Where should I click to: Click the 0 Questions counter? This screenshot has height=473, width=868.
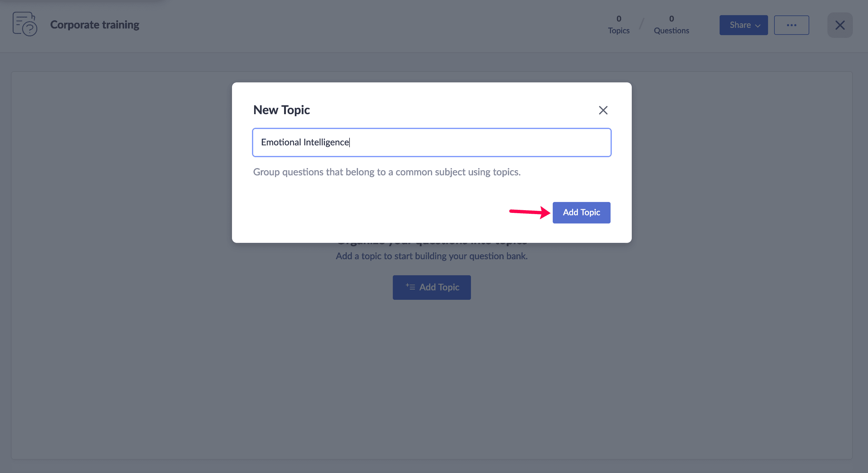point(671,25)
